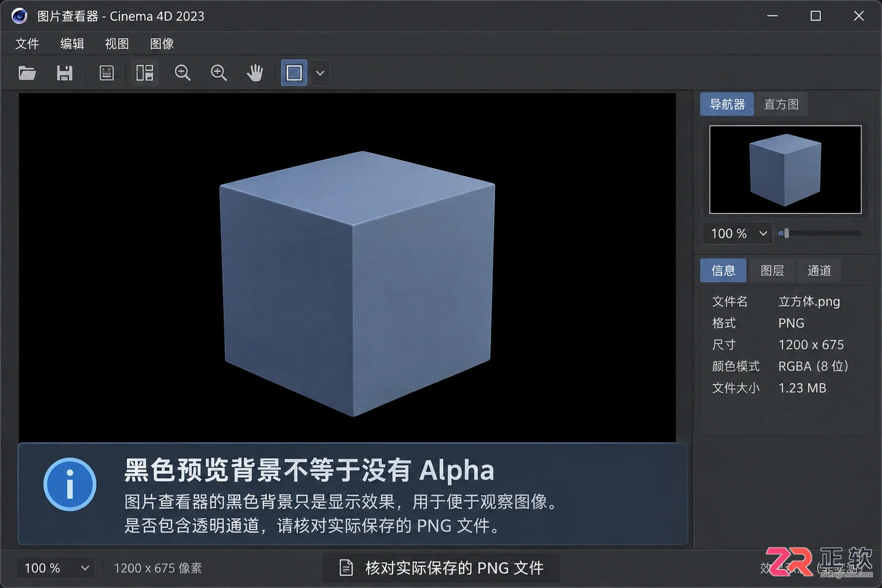Click the file size value 1.23 MB
Screen dimensions: 882x588
(802, 388)
